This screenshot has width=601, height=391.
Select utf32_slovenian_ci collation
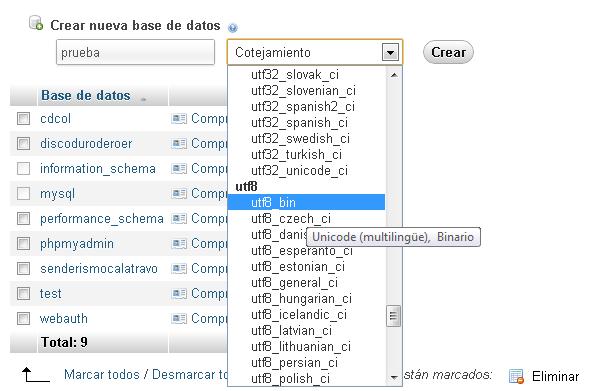point(307,90)
